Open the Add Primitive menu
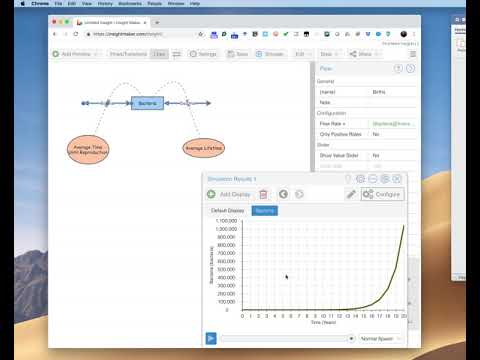This screenshot has width=480, height=360. 77,54
